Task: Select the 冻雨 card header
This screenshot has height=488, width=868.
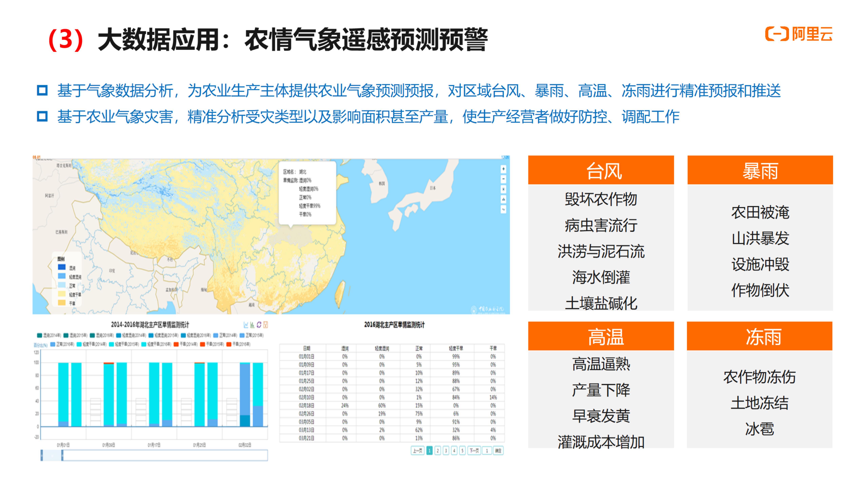Action: pyautogui.click(x=760, y=336)
